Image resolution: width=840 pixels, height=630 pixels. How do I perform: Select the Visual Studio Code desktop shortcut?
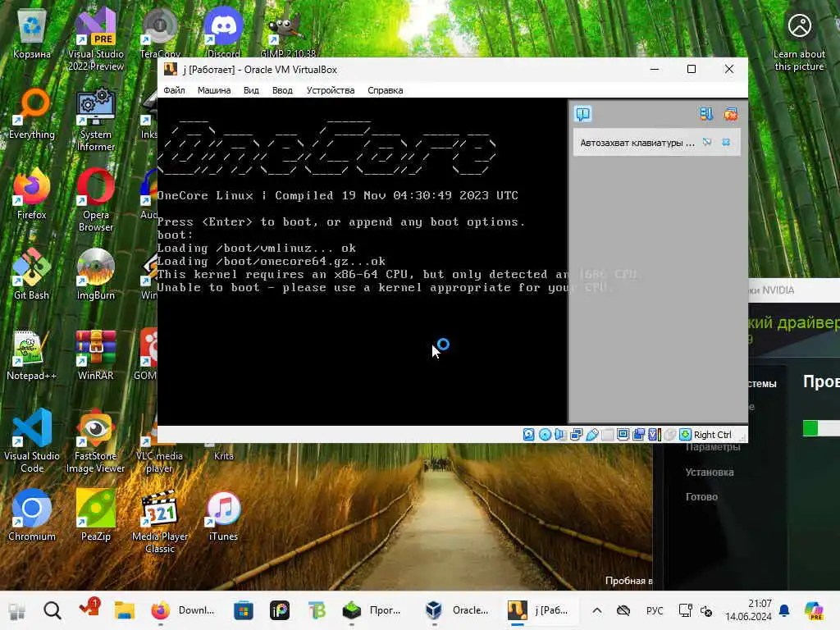(32, 441)
